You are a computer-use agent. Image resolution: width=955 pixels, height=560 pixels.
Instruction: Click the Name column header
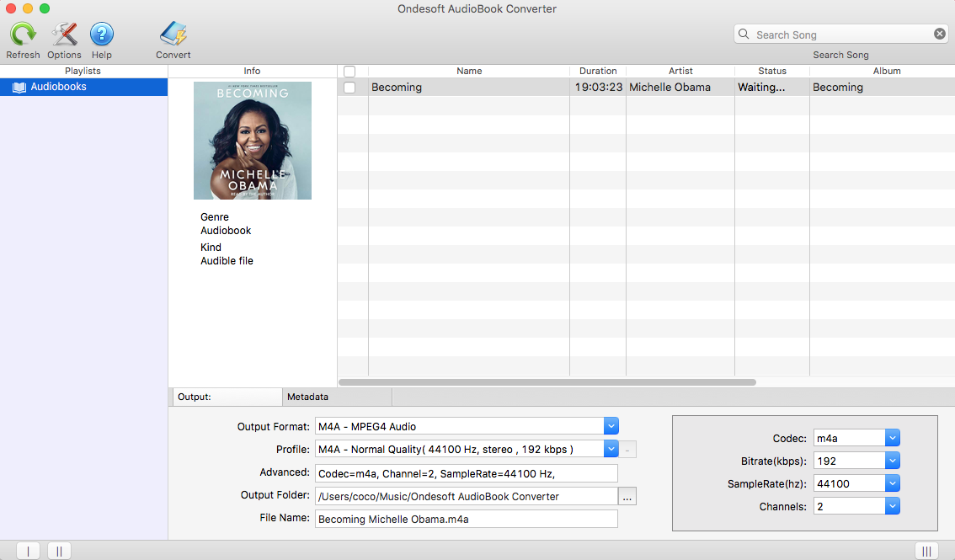click(469, 71)
